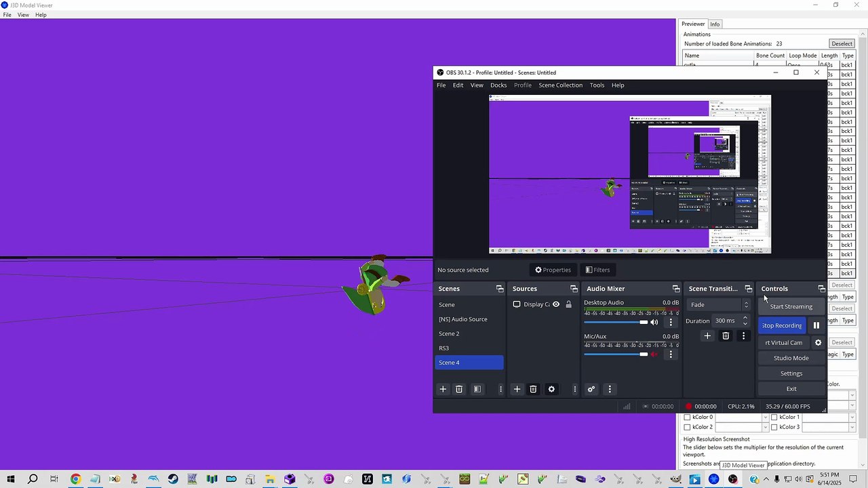This screenshot has height=488, width=868.
Task: Click the Stop Recording button
Action: pos(782,325)
